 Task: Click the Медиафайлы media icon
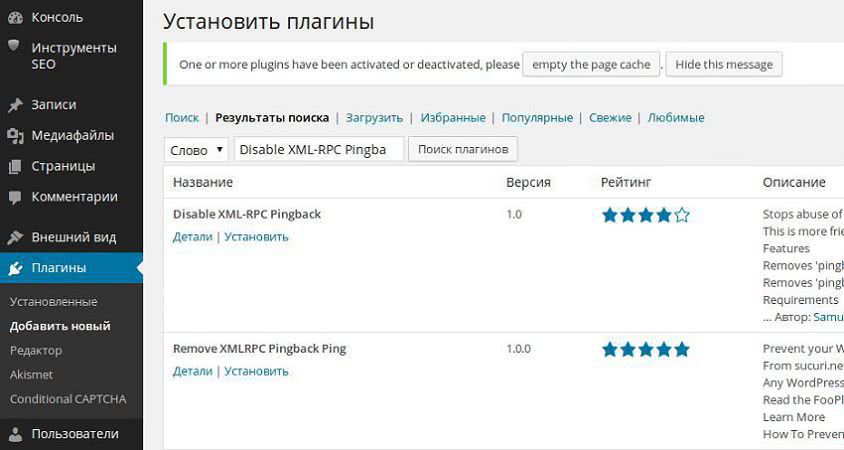tap(15, 136)
